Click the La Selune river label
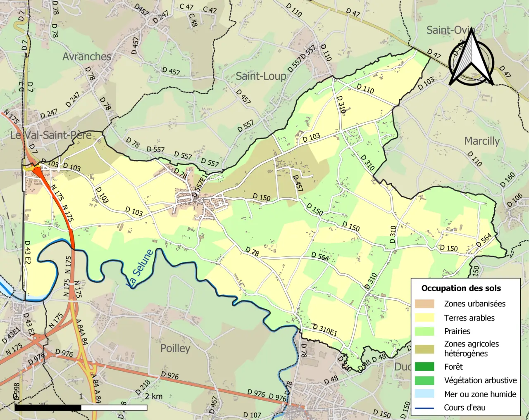Image resolution: width=529 pixels, height=420 pixels. coord(140,268)
